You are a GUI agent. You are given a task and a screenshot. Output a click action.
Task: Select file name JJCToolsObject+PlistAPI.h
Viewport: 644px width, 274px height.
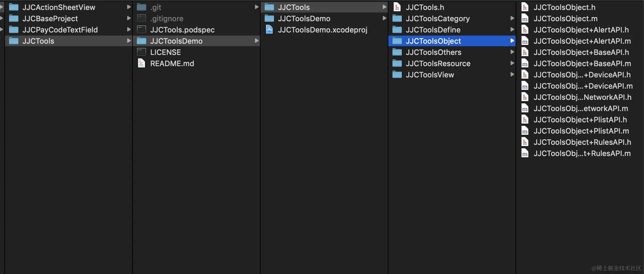tap(580, 120)
